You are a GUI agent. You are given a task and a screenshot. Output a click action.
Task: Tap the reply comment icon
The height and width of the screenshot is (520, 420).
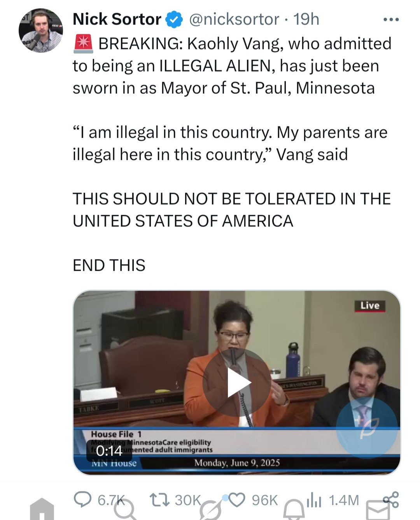(82, 499)
